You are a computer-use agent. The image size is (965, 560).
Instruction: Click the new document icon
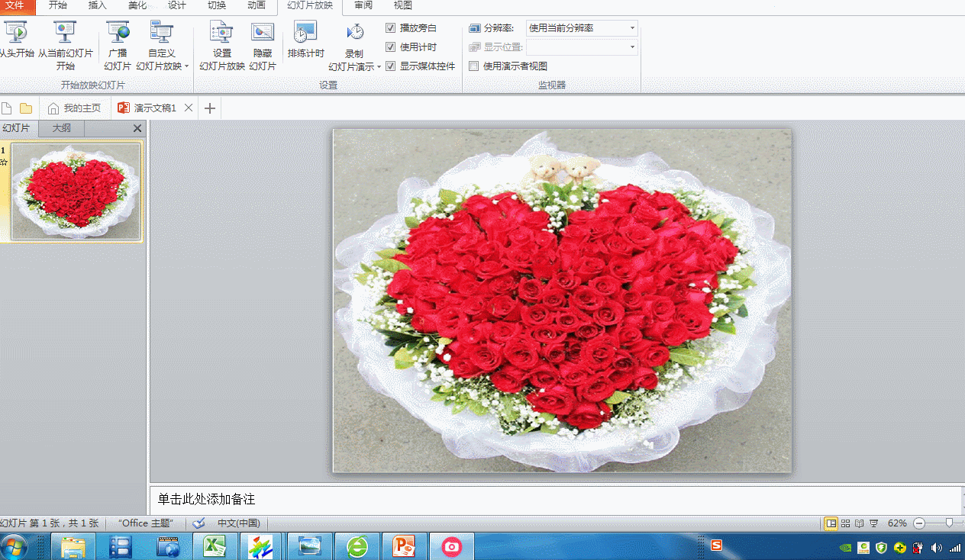pos(7,108)
